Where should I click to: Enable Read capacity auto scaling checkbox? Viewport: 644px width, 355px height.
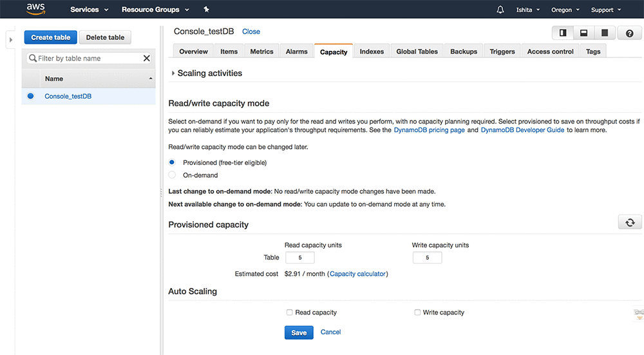tap(290, 312)
